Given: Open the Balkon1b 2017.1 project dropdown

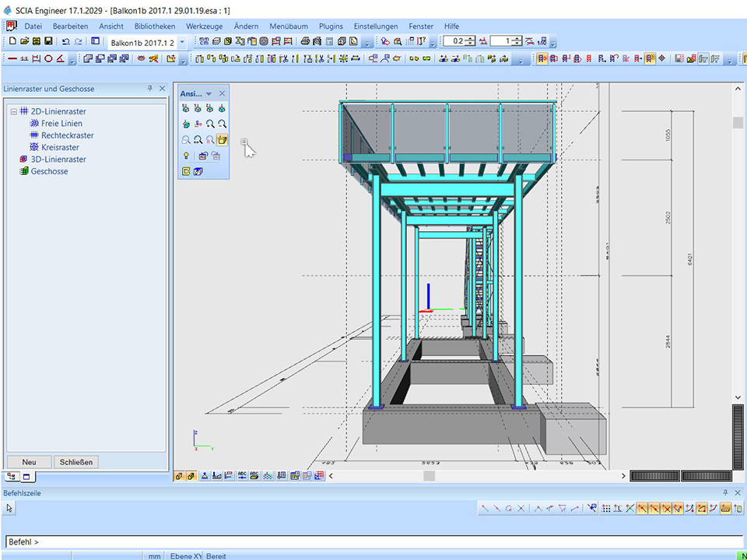Looking at the screenshot, I should [x=182, y=41].
